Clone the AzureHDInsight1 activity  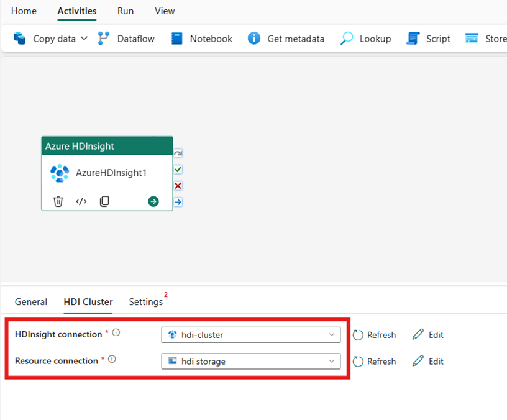coord(104,201)
